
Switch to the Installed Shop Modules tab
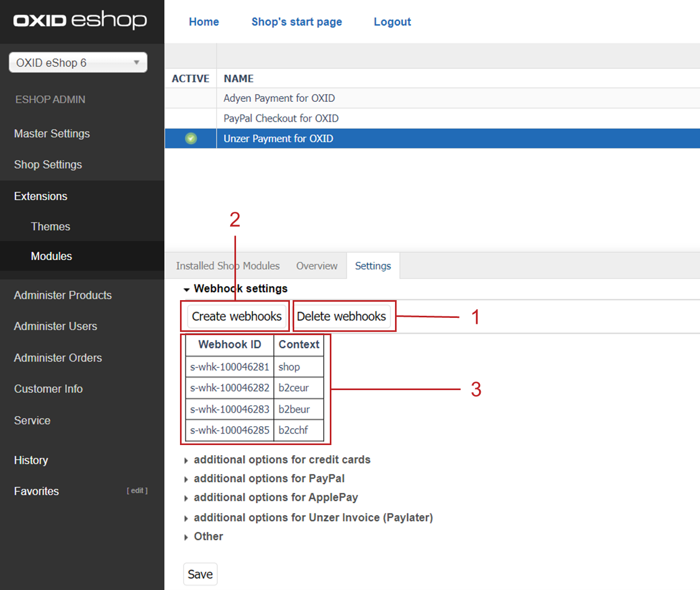pyautogui.click(x=228, y=266)
